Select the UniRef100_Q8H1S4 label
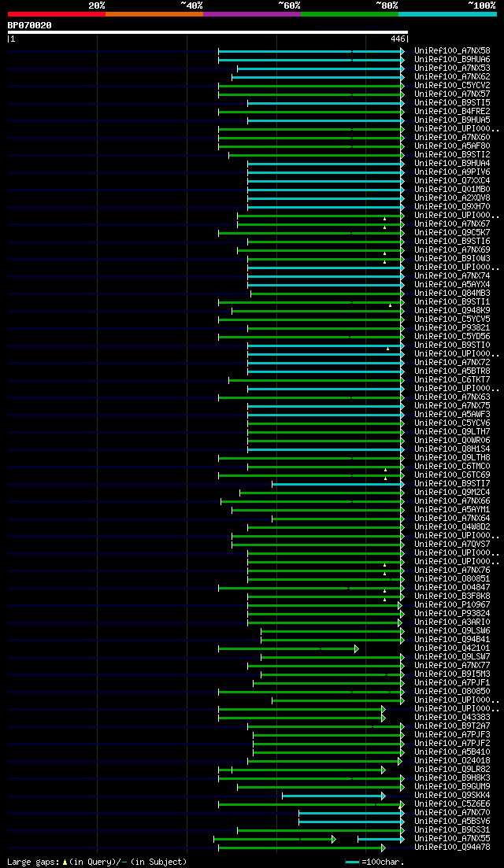 point(452,449)
